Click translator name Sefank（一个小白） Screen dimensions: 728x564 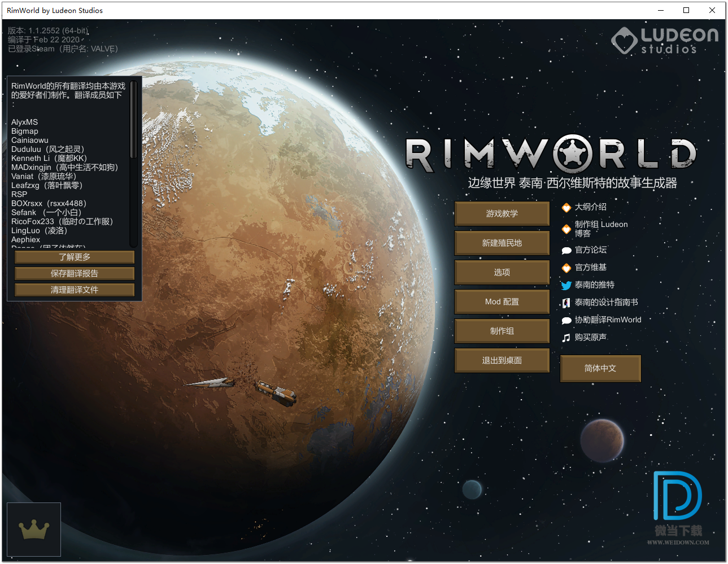(x=46, y=212)
